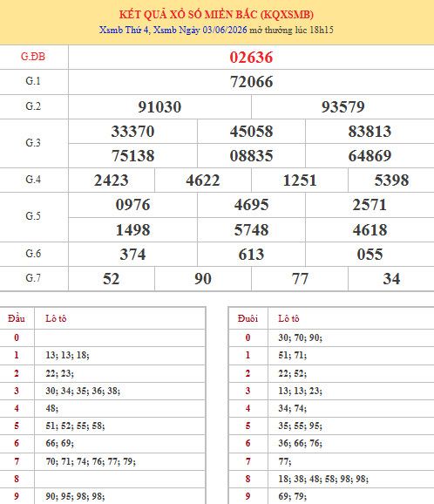Click Đầu row '51; 52; 55; 58;'
The width and height of the screenshot is (434, 504).
coord(75,426)
